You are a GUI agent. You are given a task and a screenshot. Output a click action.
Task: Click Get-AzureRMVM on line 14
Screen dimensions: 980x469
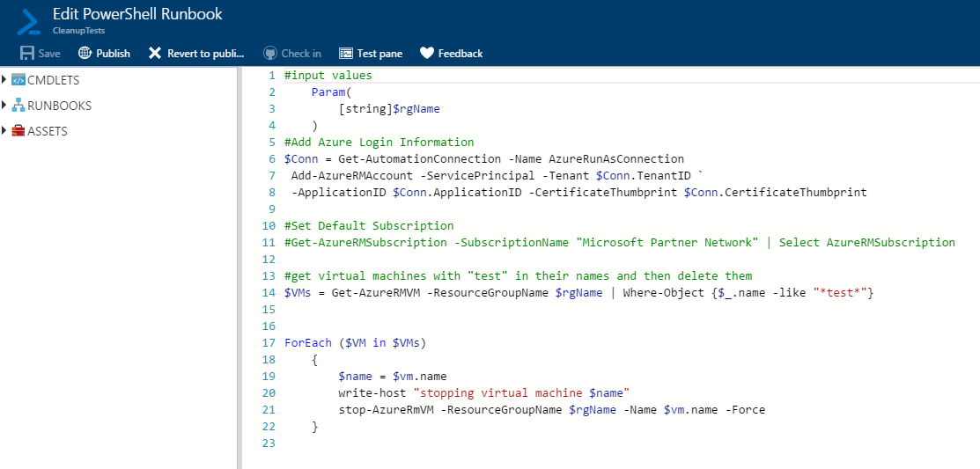pos(376,293)
